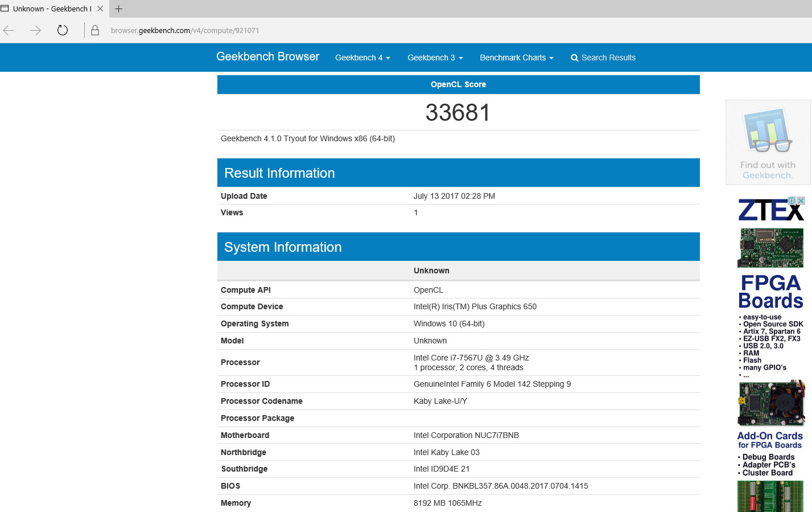Click the address bar URL field
The height and width of the screenshot is (512, 812).
[185, 30]
